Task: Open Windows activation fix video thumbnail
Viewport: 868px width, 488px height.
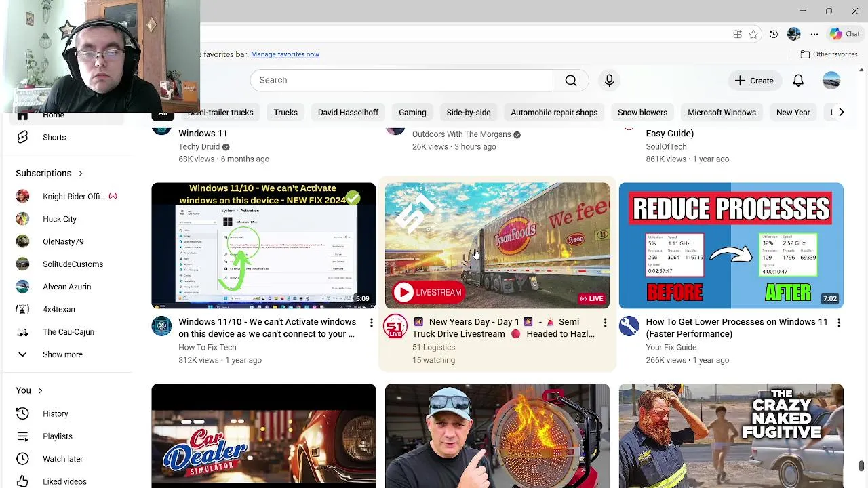Action: pyautogui.click(x=264, y=245)
